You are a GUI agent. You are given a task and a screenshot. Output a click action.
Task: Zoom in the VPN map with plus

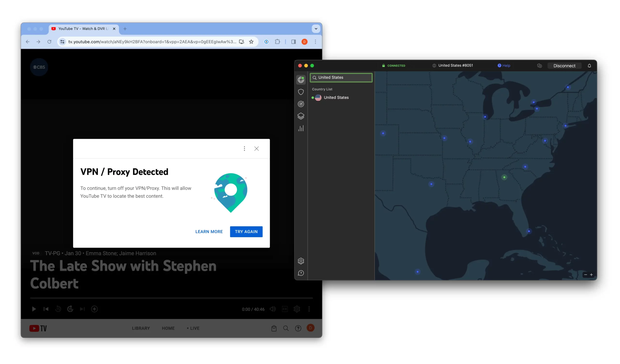(x=591, y=275)
